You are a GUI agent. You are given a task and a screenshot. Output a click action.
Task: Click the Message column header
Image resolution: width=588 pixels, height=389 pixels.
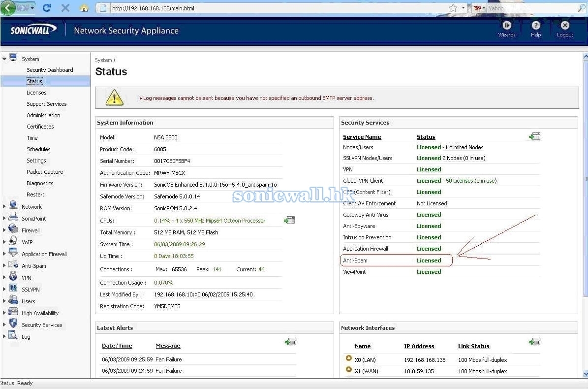click(168, 346)
